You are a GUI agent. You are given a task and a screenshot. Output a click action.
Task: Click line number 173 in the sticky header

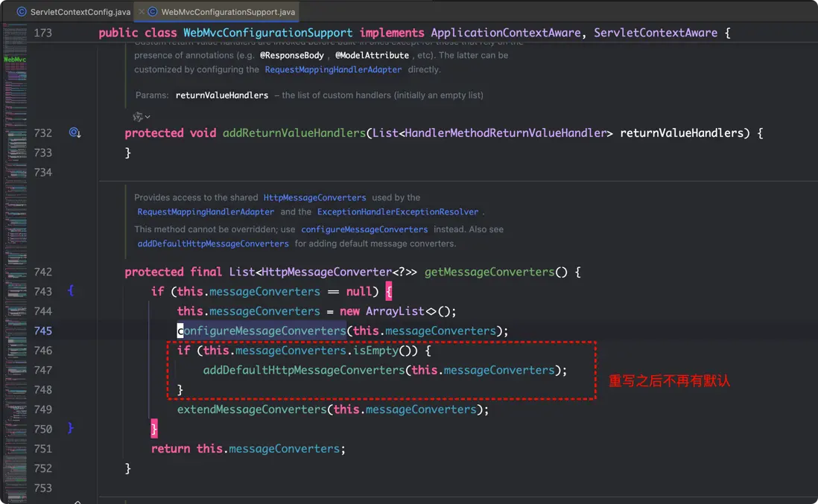pos(42,33)
